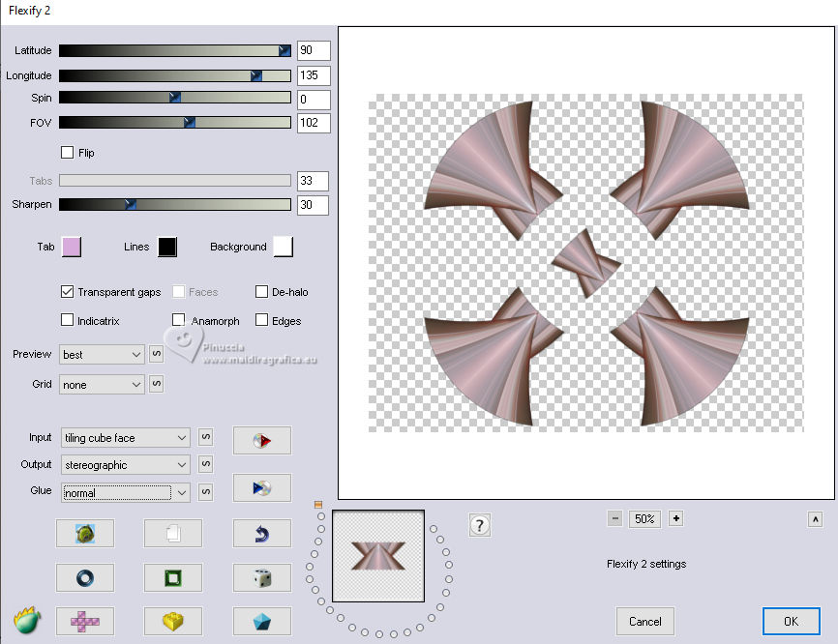Image resolution: width=838 pixels, height=644 pixels.
Task: Click the red play arrow button
Action: pyautogui.click(x=262, y=441)
